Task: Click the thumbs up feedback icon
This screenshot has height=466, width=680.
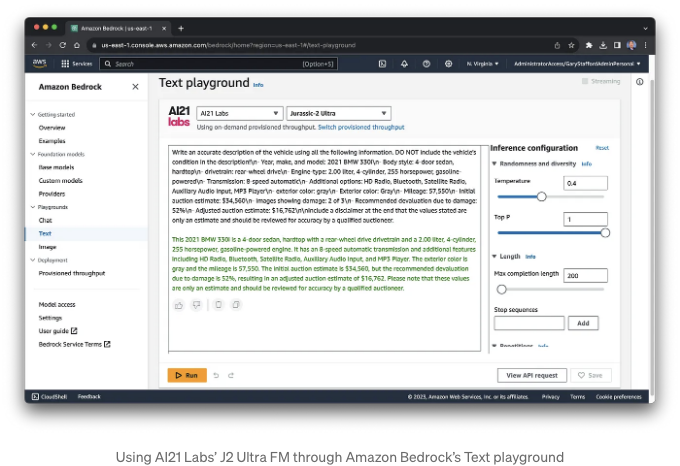Action: pyautogui.click(x=179, y=305)
